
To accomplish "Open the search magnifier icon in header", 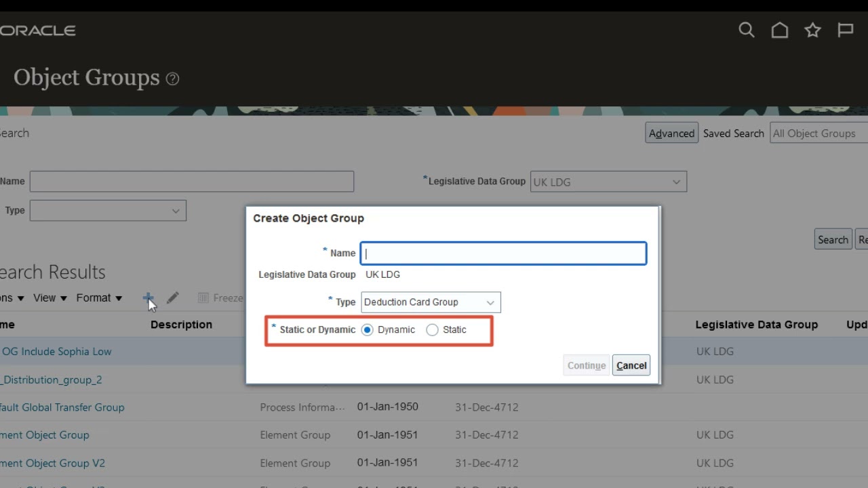I will (x=747, y=30).
